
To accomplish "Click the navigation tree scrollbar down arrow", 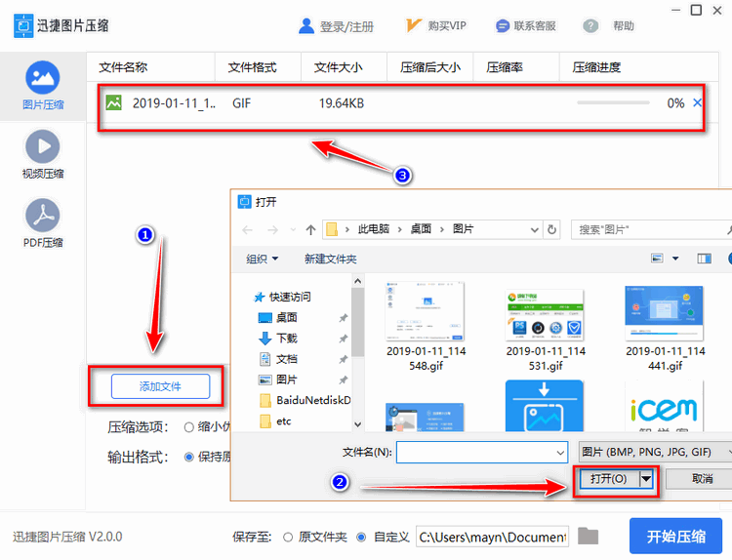I will point(357,424).
